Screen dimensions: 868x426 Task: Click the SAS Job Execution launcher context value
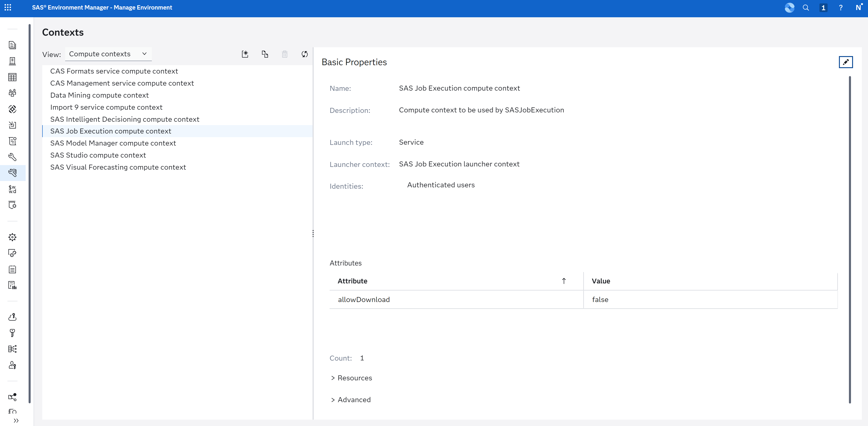point(459,164)
